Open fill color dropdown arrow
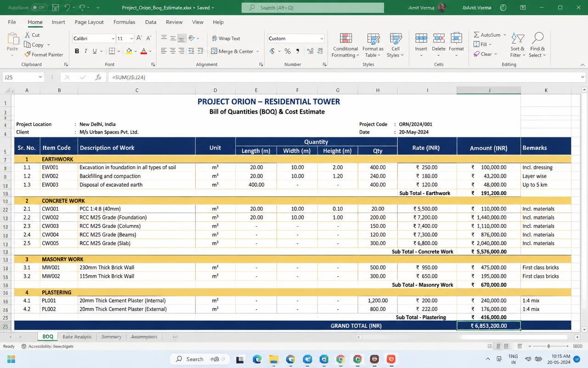Image resolution: width=588 pixels, height=368 pixels. (135, 51)
